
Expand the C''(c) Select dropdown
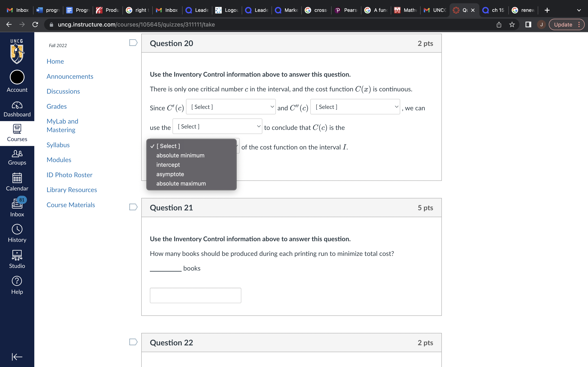point(355,107)
